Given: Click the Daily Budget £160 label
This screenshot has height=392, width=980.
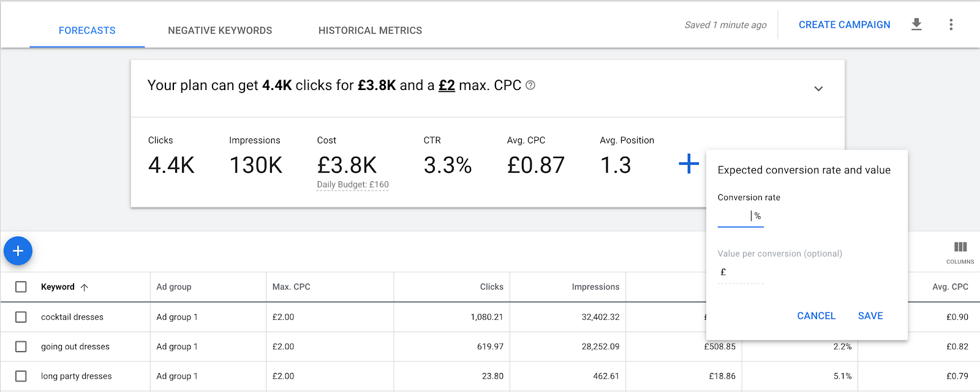Looking at the screenshot, I should tap(353, 184).
